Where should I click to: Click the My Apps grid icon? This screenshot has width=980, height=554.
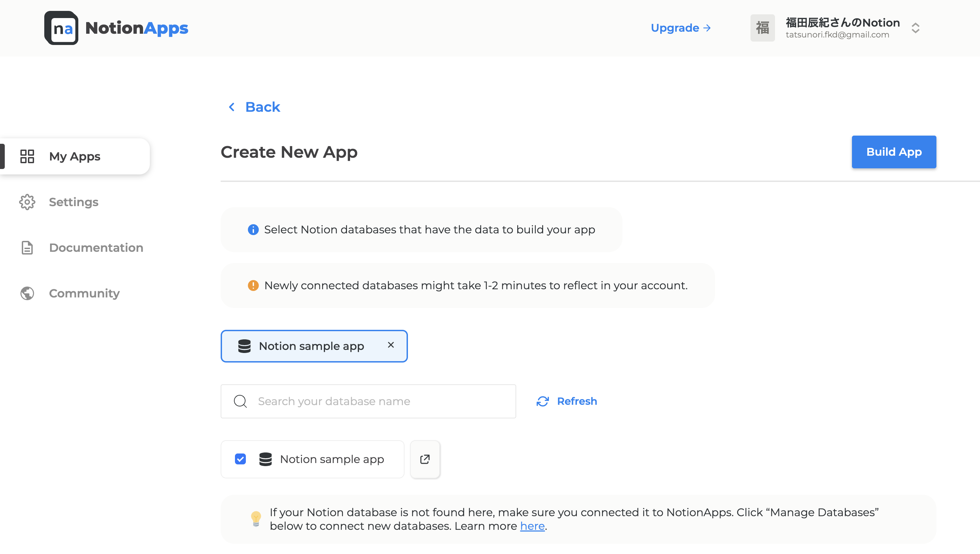27,156
